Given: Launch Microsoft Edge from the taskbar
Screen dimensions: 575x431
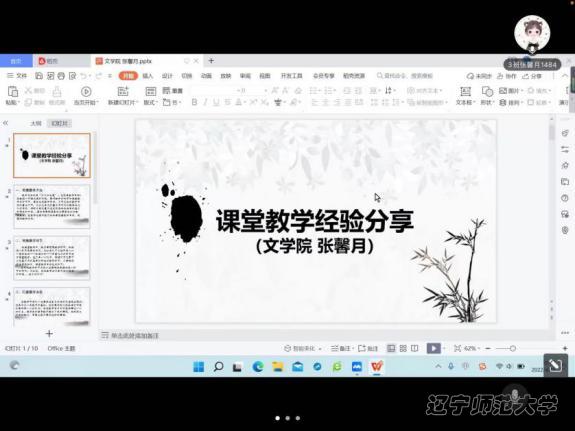Looking at the screenshot, I should (x=258, y=366).
